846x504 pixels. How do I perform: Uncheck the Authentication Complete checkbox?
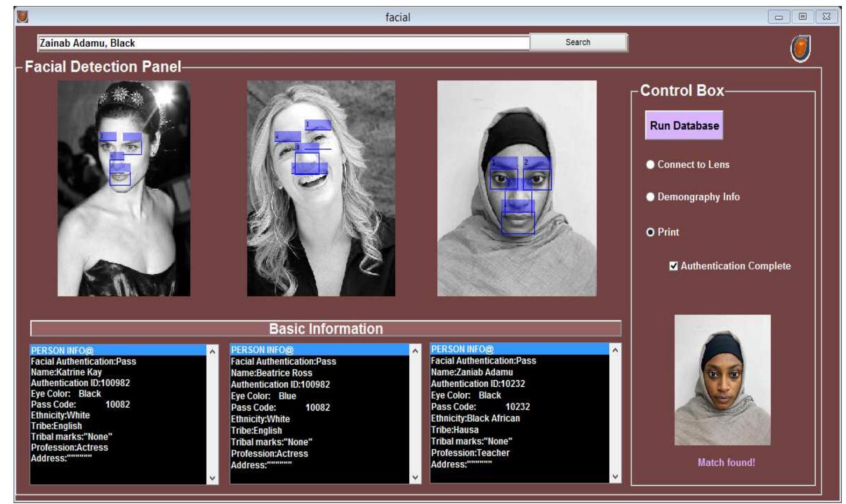tap(673, 266)
